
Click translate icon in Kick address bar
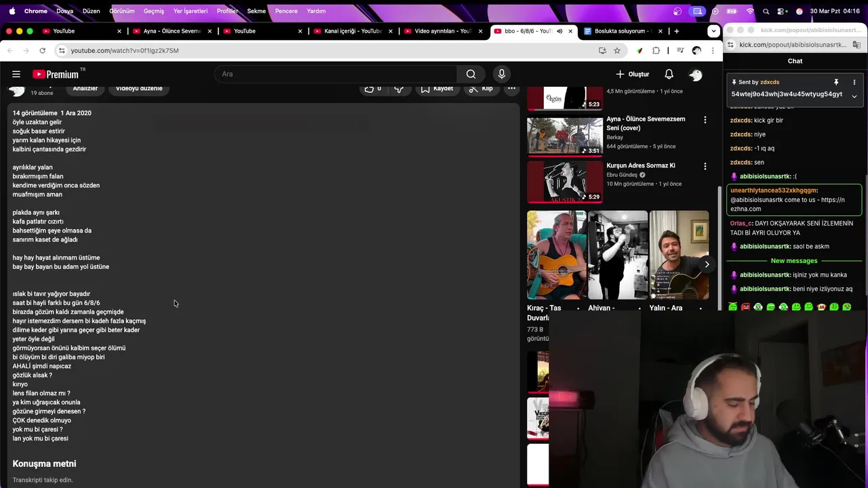click(x=856, y=45)
